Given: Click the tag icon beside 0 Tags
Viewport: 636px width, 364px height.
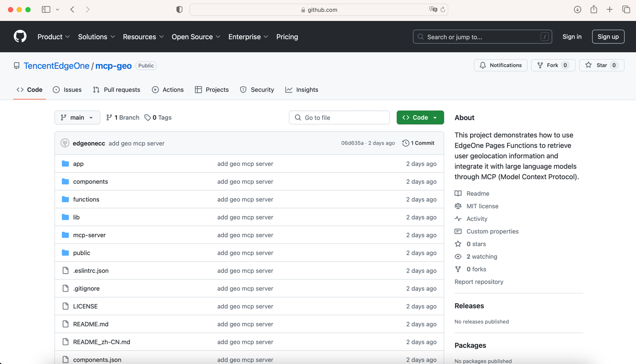Looking at the screenshot, I should click(147, 118).
